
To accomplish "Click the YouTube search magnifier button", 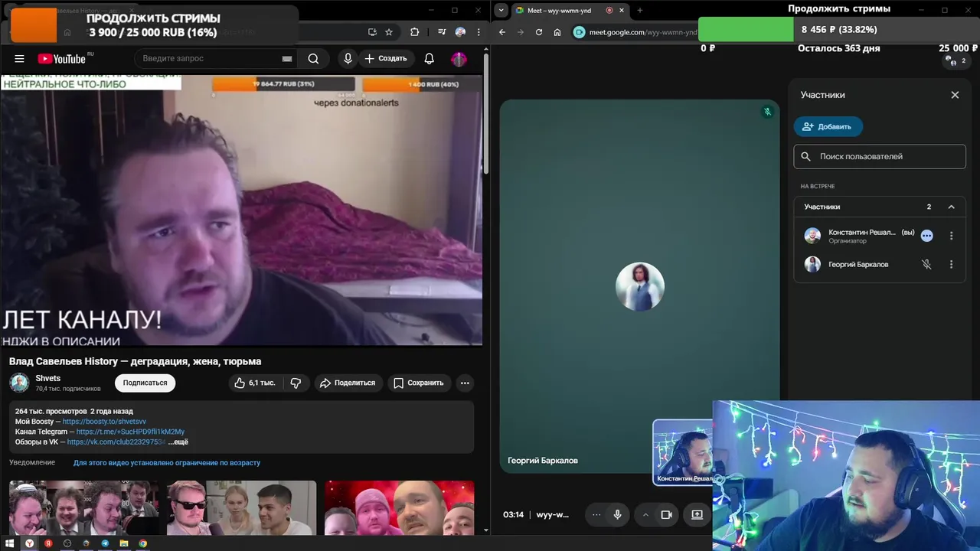I will [x=313, y=59].
